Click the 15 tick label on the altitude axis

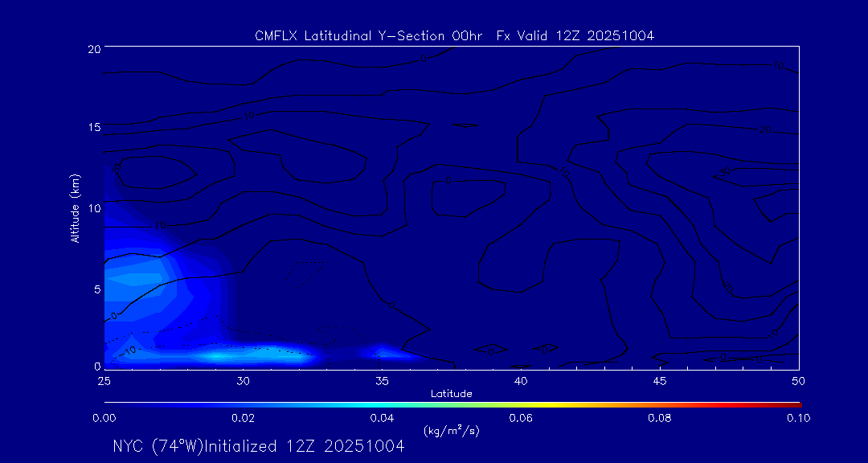tap(92, 128)
